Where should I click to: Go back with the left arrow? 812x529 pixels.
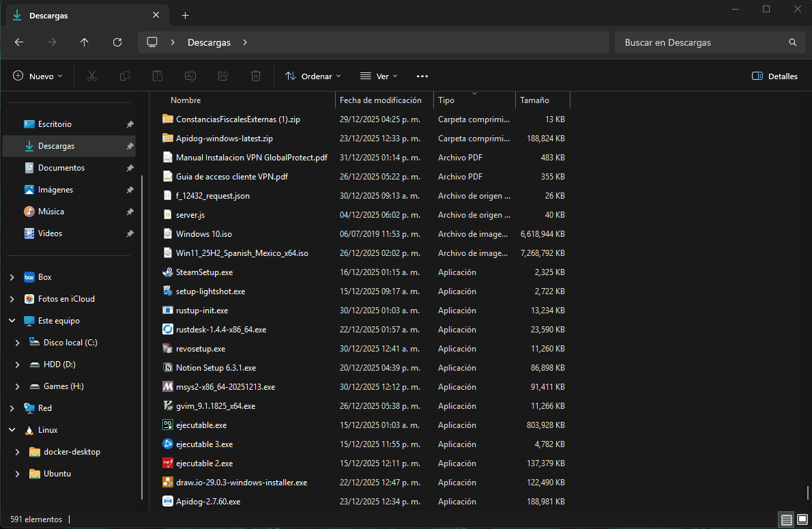click(x=19, y=42)
